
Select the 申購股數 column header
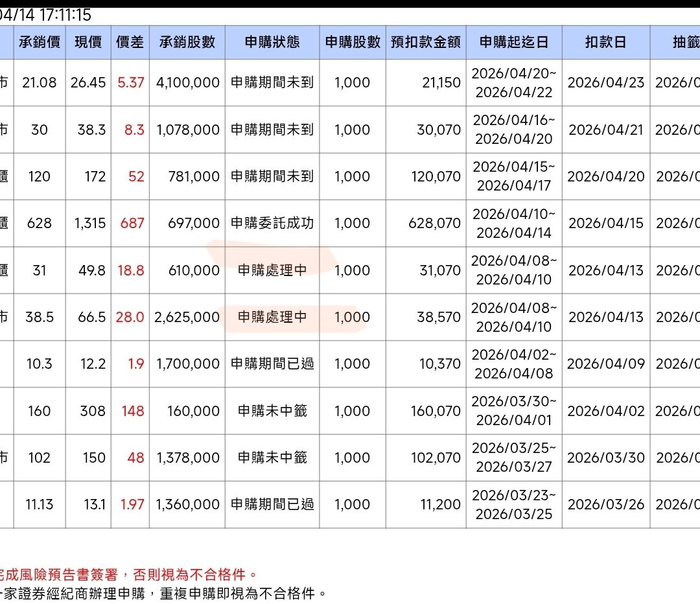(353, 42)
